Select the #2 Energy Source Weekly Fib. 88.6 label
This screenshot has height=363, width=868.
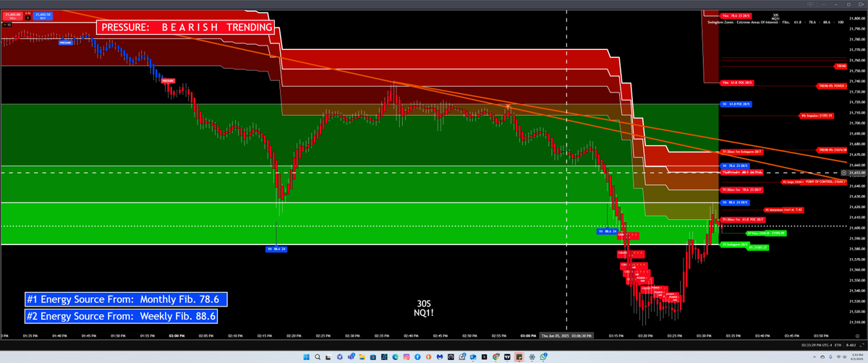[x=121, y=316]
